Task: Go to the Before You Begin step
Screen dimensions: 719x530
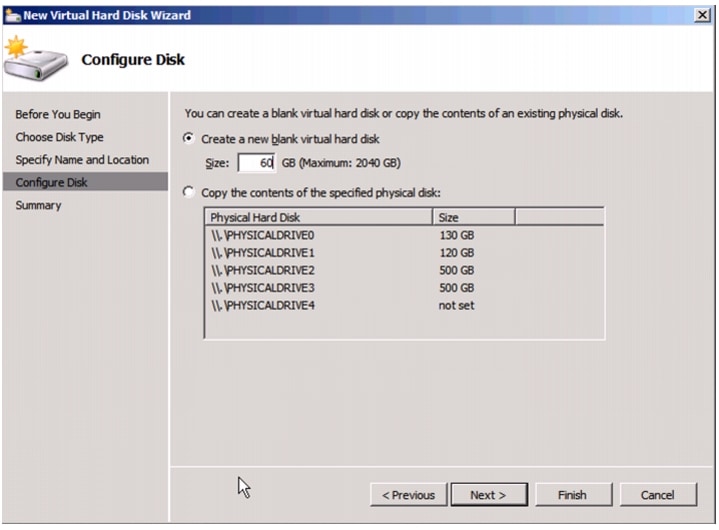Action: [x=58, y=114]
